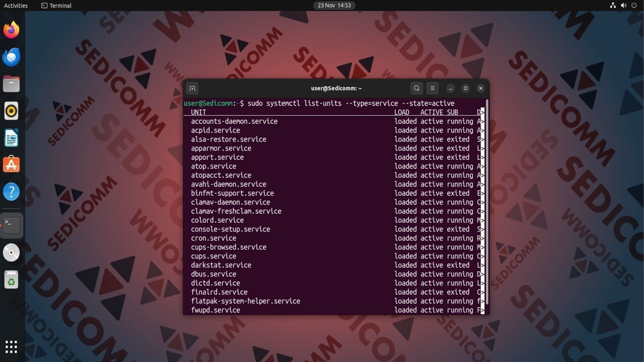Click the apparmor.service line
Screen dimensions: 644x362
(x=221, y=148)
